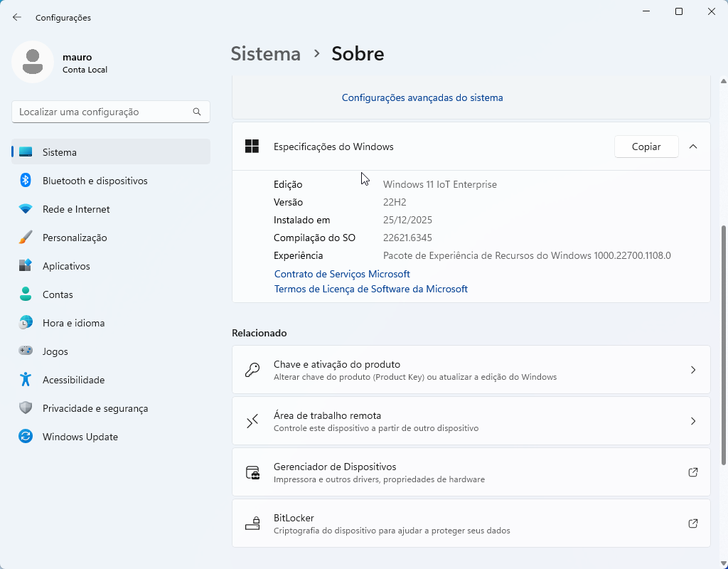728x569 pixels.
Task: Click the 22H2 version value
Action: 395,202
